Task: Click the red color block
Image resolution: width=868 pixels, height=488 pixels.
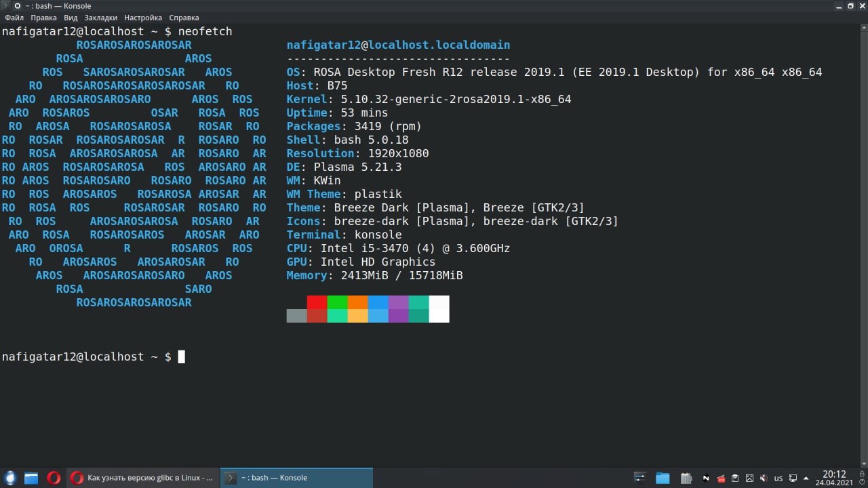Action: pos(317,302)
